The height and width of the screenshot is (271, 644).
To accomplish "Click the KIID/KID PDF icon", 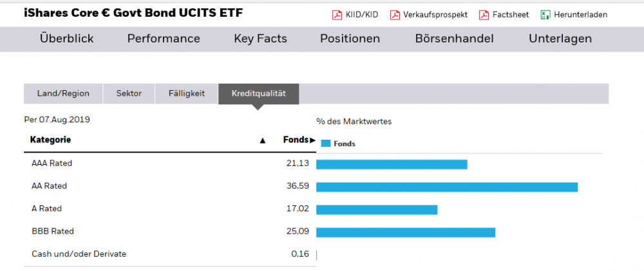I will [x=337, y=15].
